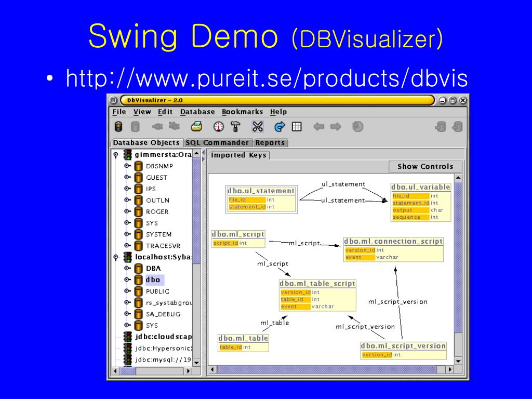Click the jdbc:mysql connection traffic light icon

click(128, 360)
